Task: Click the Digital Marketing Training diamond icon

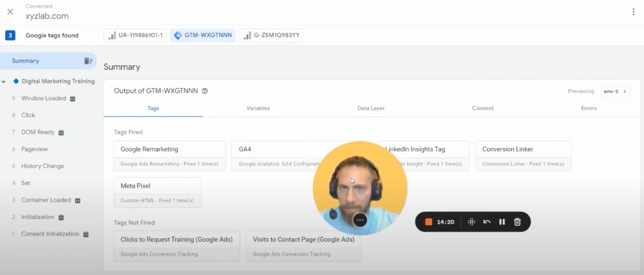Action: click(16, 81)
